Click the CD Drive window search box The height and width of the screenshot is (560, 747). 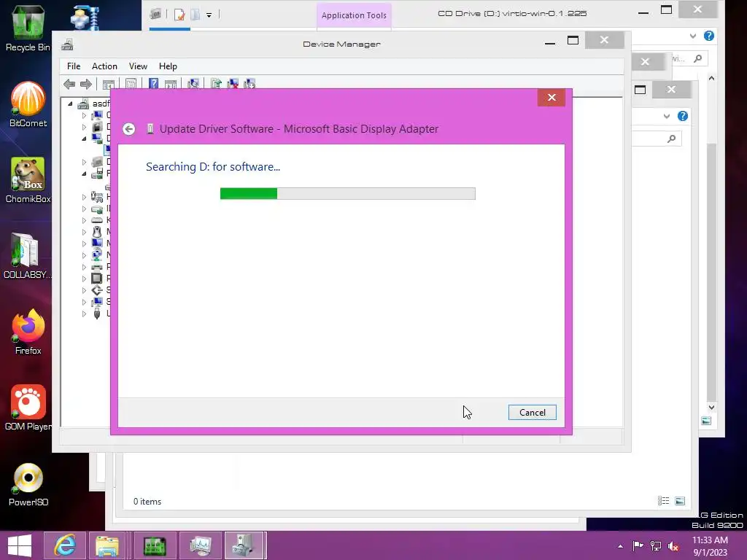689,58
